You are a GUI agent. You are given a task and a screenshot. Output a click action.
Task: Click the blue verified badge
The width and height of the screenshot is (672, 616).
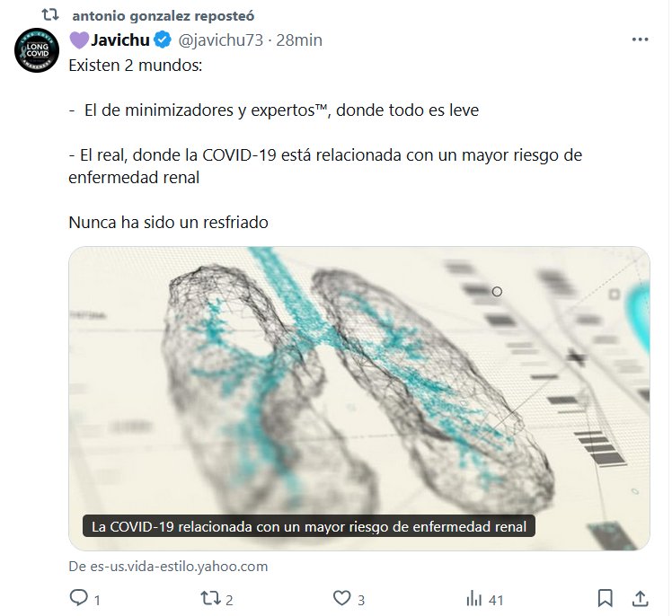[x=163, y=40]
